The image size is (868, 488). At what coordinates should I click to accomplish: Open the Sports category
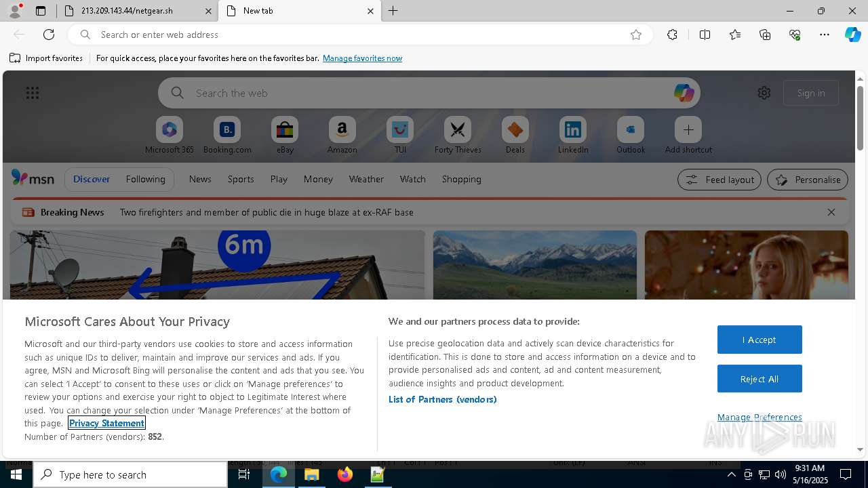pyautogui.click(x=241, y=179)
